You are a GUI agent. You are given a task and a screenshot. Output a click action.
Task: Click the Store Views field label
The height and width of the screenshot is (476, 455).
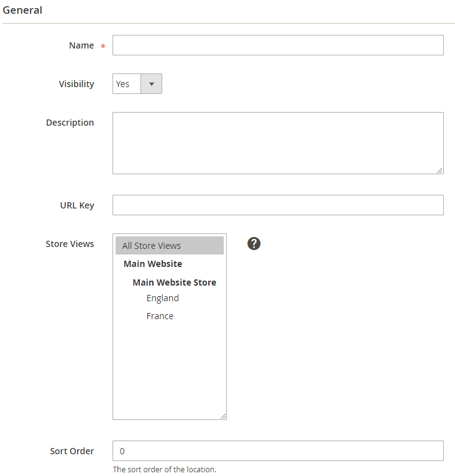[x=70, y=244]
